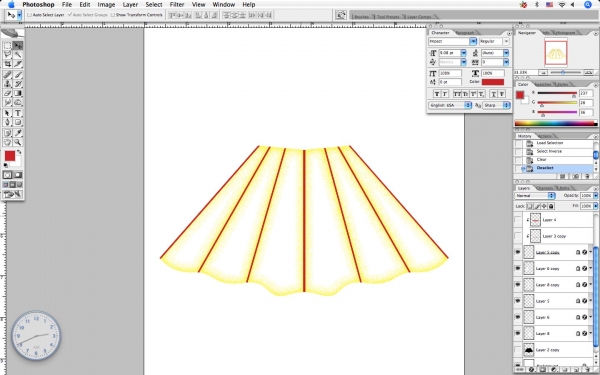Select the Rectangular Marquee tool
This screenshot has width=600, height=375.
point(7,46)
